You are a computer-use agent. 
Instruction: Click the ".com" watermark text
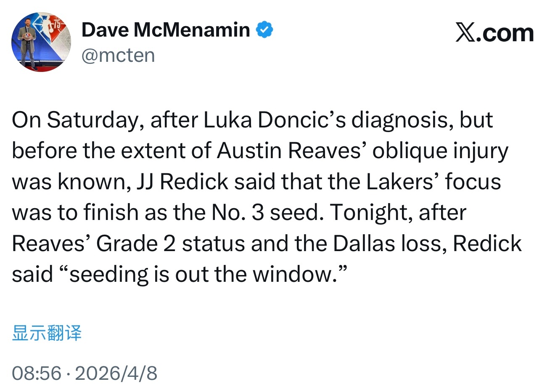coord(506,33)
